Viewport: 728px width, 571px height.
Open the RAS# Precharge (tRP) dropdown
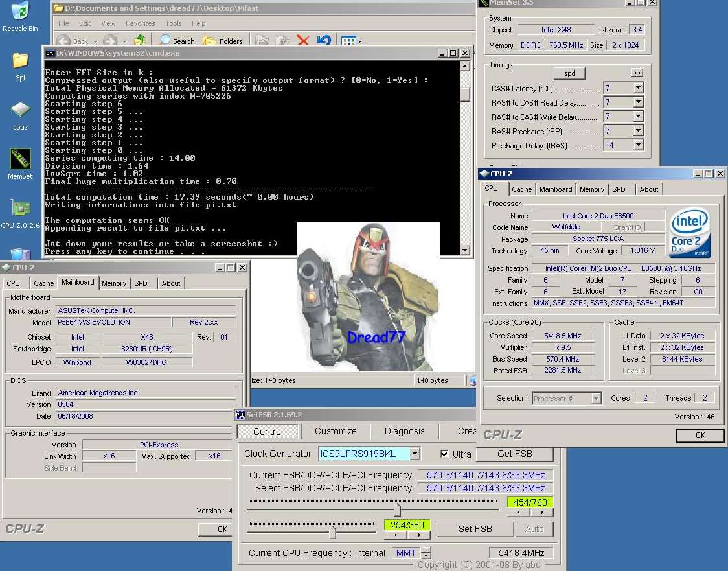pos(639,131)
